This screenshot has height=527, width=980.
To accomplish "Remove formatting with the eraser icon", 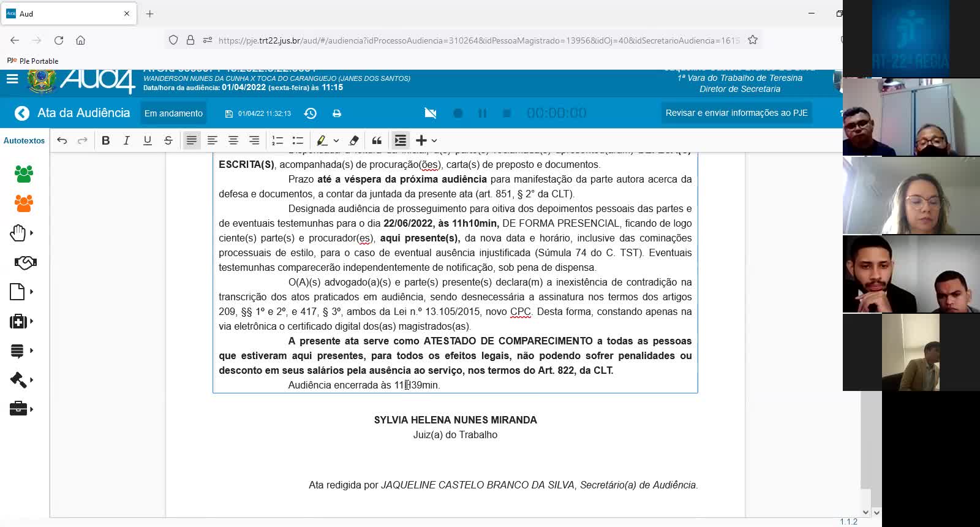I will pyautogui.click(x=354, y=140).
